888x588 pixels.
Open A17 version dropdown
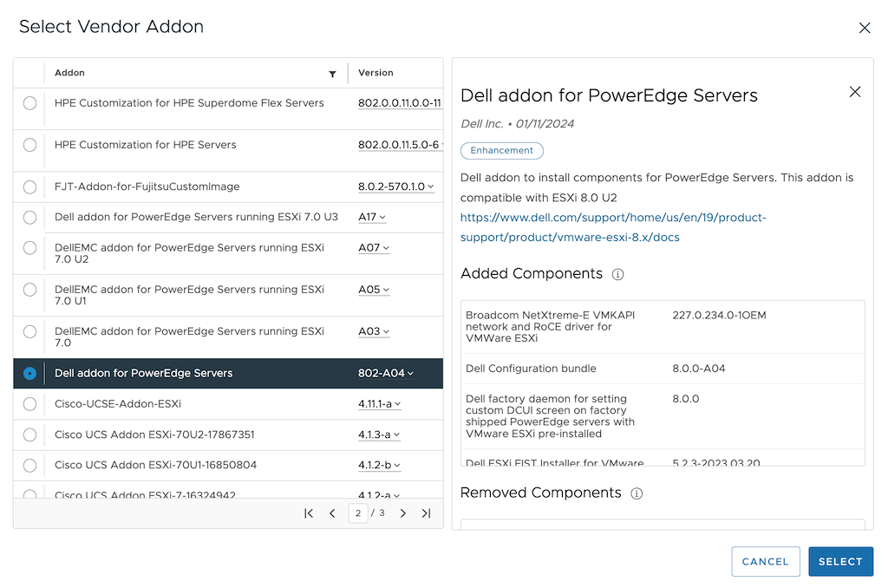pyautogui.click(x=373, y=217)
